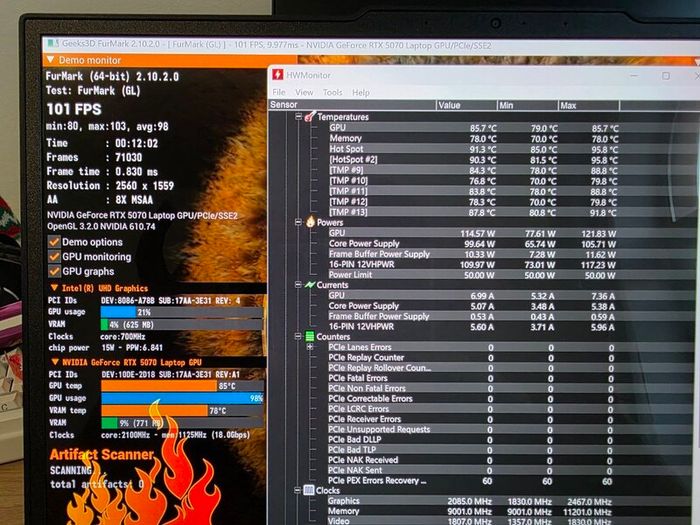Collapse the Clocks tree group
700x525 pixels.
tap(298, 490)
